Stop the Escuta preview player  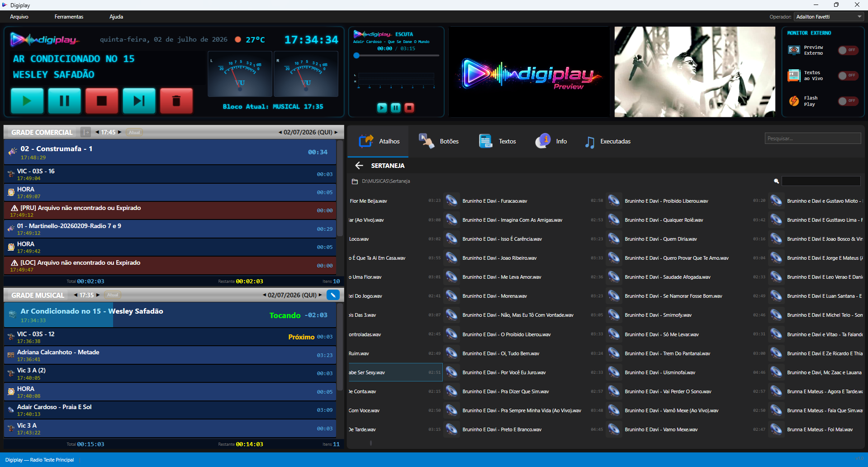pos(409,108)
